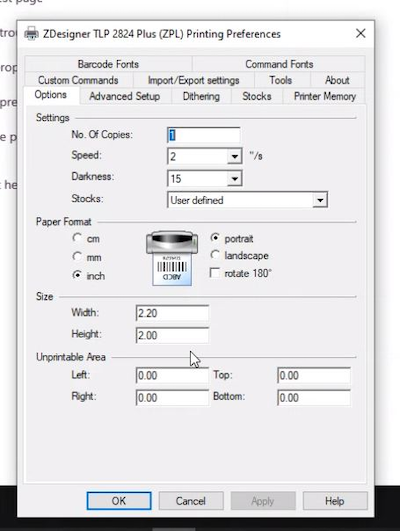Viewport: 400px width, 531px height.
Task: Close the Printing Preferences dialog
Action: point(361,33)
